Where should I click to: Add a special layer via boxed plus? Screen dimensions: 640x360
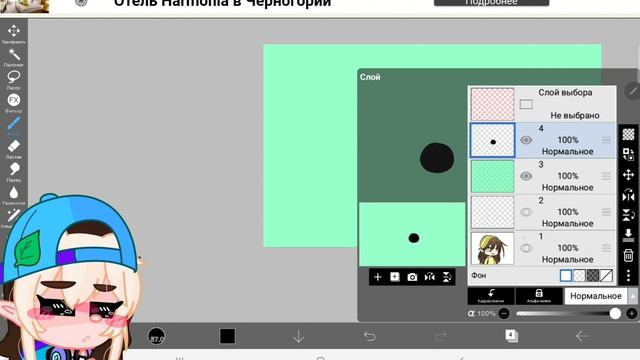point(395,277)
